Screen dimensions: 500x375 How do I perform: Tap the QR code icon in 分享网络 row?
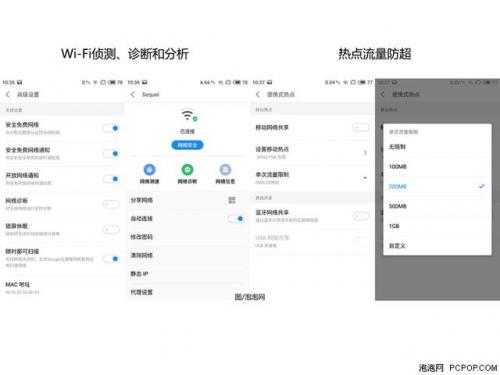pyautogui.click(x=232, y=200)
